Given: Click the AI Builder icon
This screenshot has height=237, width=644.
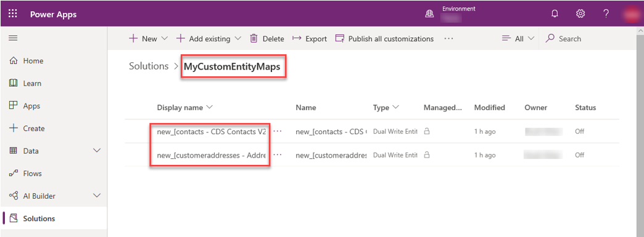Looking at the screenshot, I should coord(13,196).
